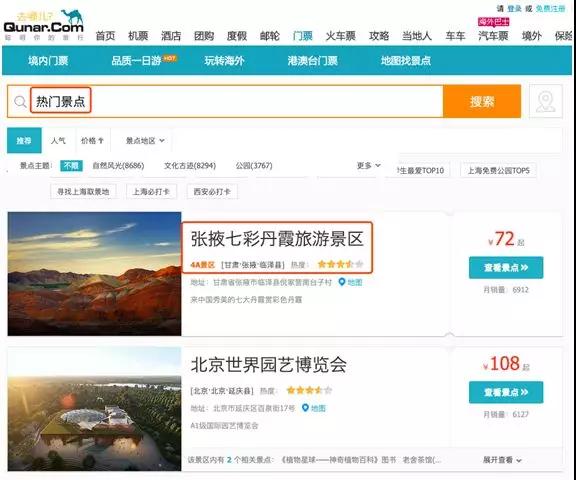The height and width of the screenshot is (480, 576).
Task: Click the 张掖七彩丹霞 landscape thumbnail
Action: point(94,274)
